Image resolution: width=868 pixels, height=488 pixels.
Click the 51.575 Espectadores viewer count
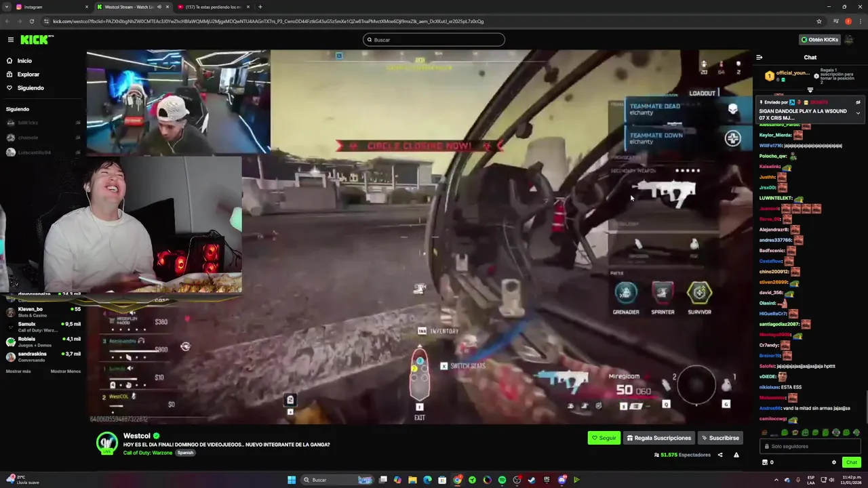682,455
